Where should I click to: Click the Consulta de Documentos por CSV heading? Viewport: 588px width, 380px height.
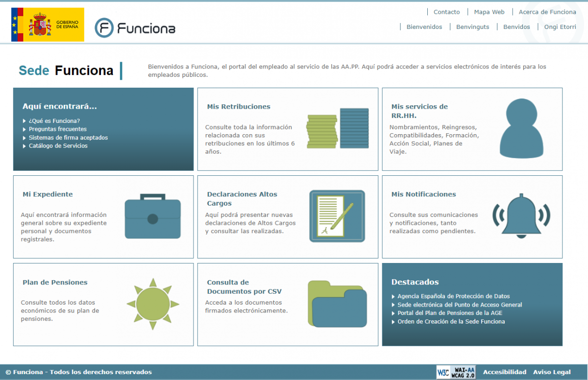[x=244, y=287]
